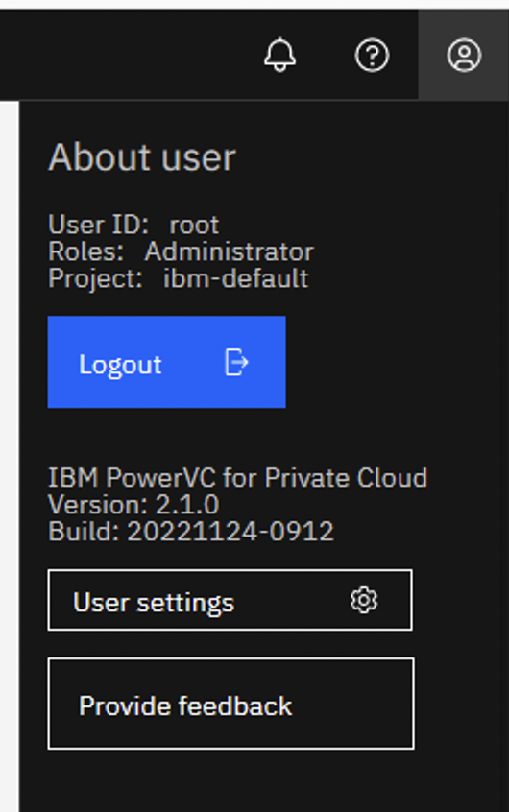Select "IBM PowerVC for Private Cloud" text
This screenshot has height=812, width=509.
coord(237,477)
